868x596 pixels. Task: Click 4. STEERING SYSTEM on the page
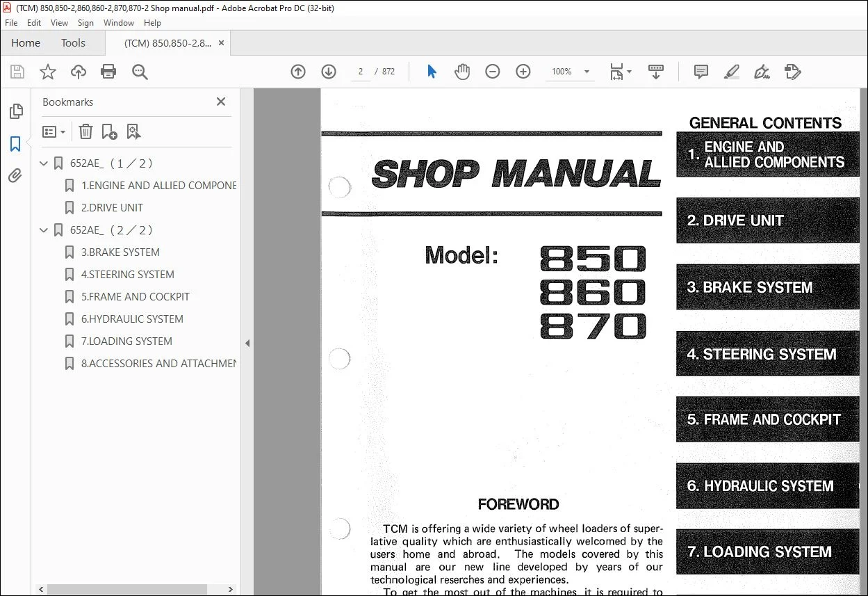tap(767, 354)
